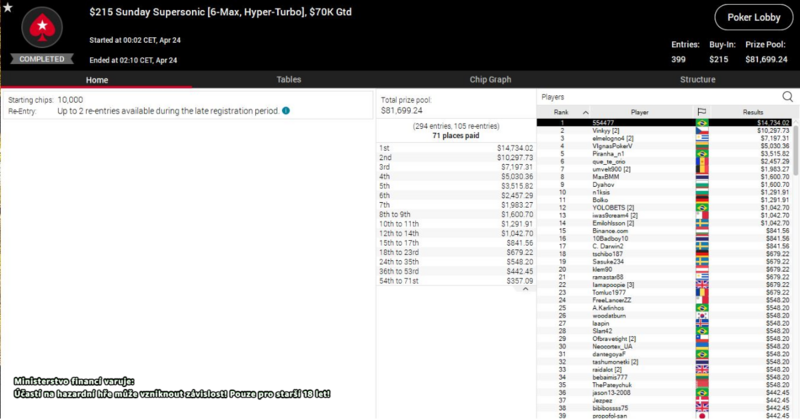This screenshot has height=419, width=800.
Task: Select player Binance.com in the list
Action: (610, 231)
